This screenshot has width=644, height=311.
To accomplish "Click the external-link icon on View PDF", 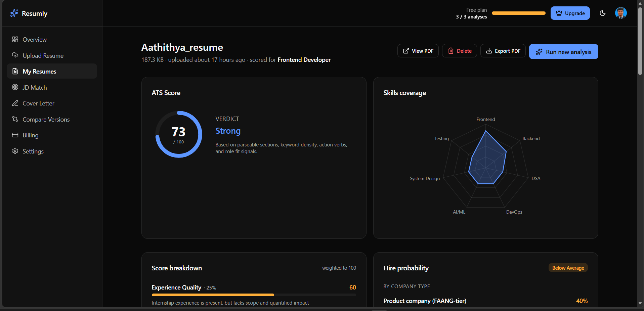I will (406, 51).
